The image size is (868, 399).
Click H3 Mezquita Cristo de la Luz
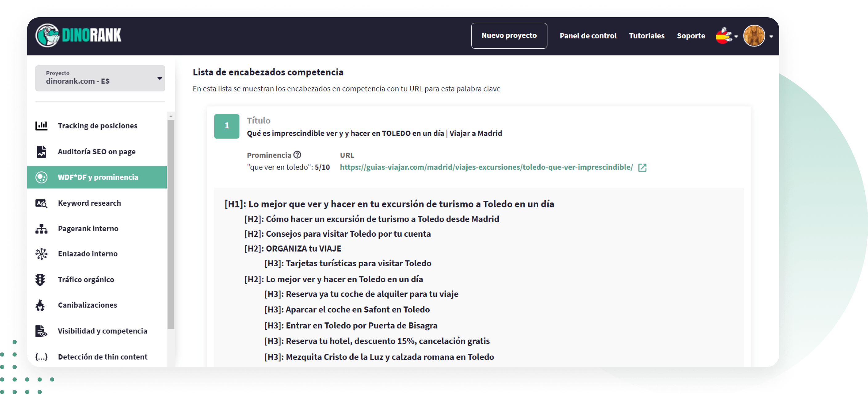tap(379, 357)
